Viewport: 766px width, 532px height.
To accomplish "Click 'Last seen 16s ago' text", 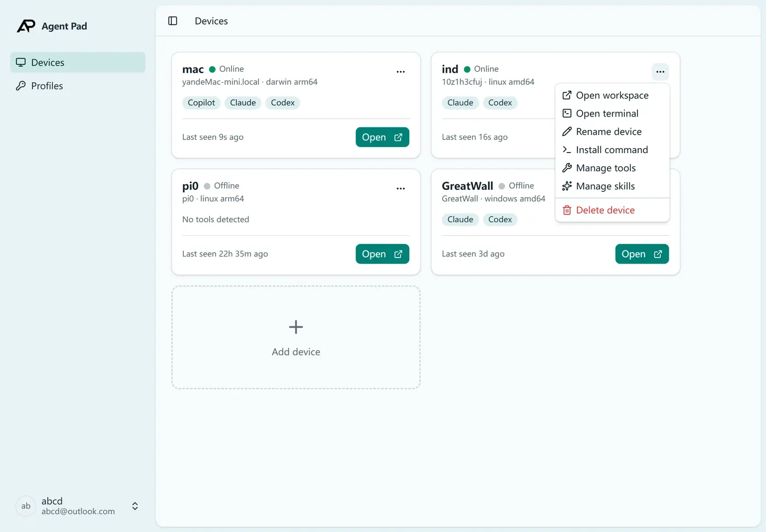I will click(x=475, y=137).
